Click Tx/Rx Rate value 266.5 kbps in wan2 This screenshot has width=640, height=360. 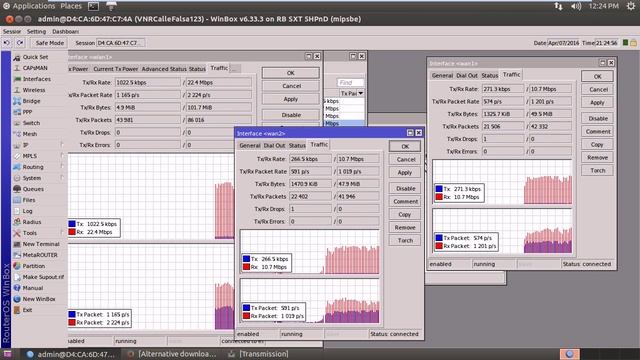coord(310,159)
